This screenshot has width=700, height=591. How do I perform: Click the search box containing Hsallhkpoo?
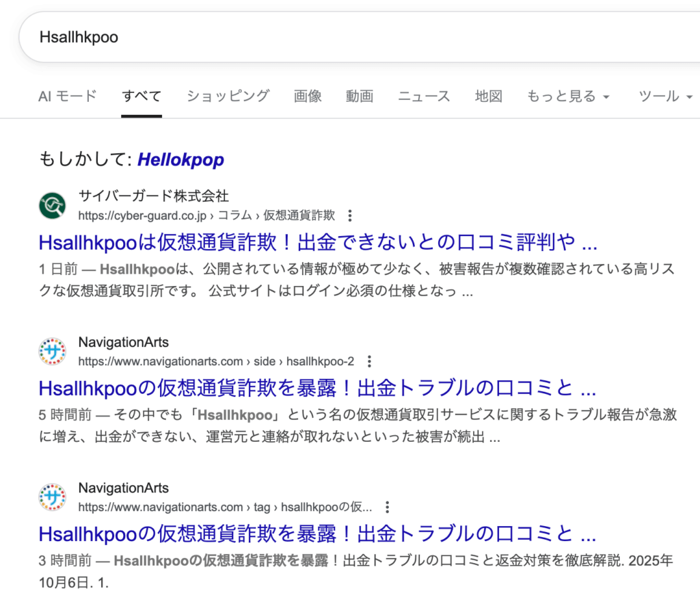(x=342, y=37)
